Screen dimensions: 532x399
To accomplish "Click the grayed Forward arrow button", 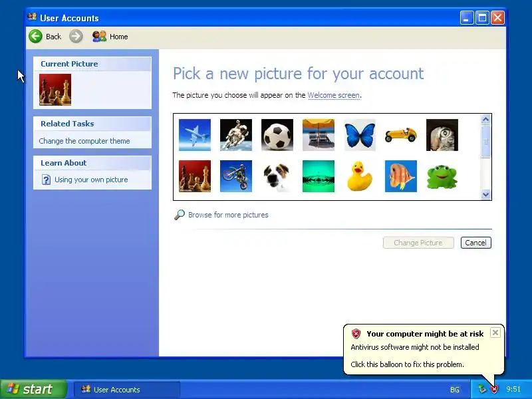I will click(x=76, y=37).
